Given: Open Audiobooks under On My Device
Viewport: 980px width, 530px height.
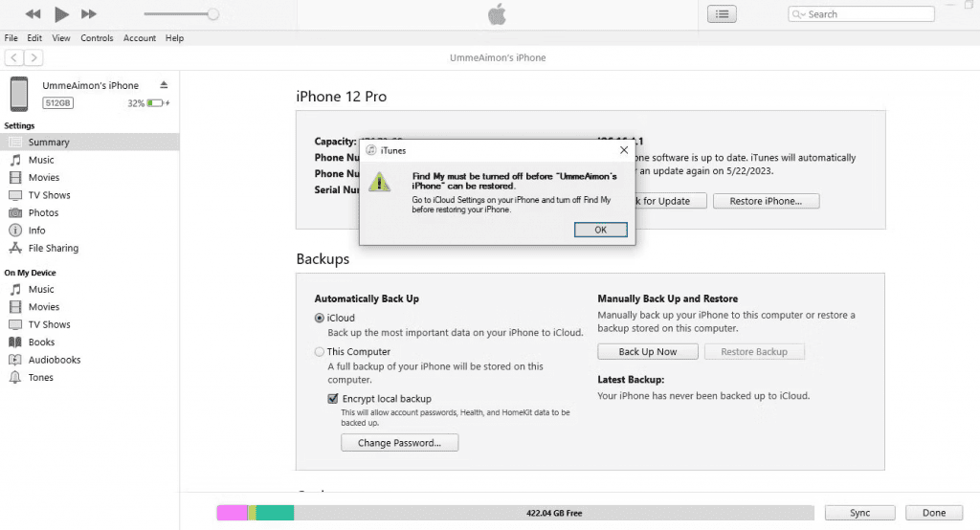Looking at the screenshot, I should 54,360.
